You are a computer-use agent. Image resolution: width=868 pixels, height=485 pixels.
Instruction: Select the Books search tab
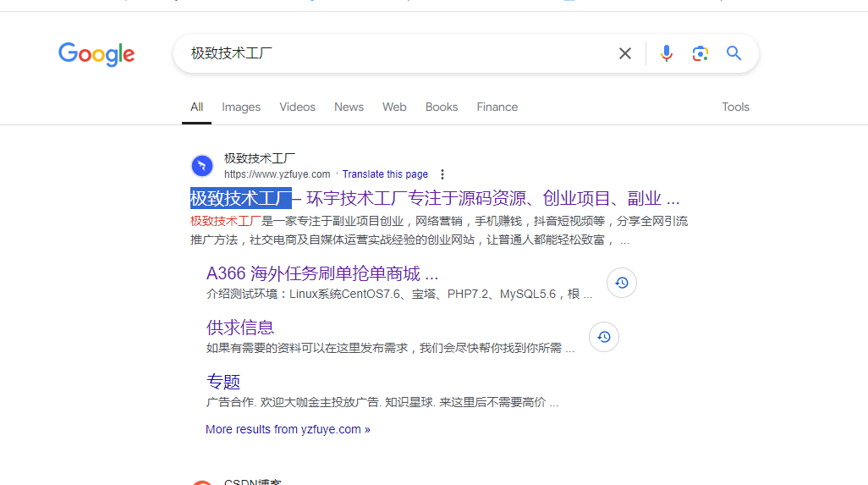coord(442,107)
